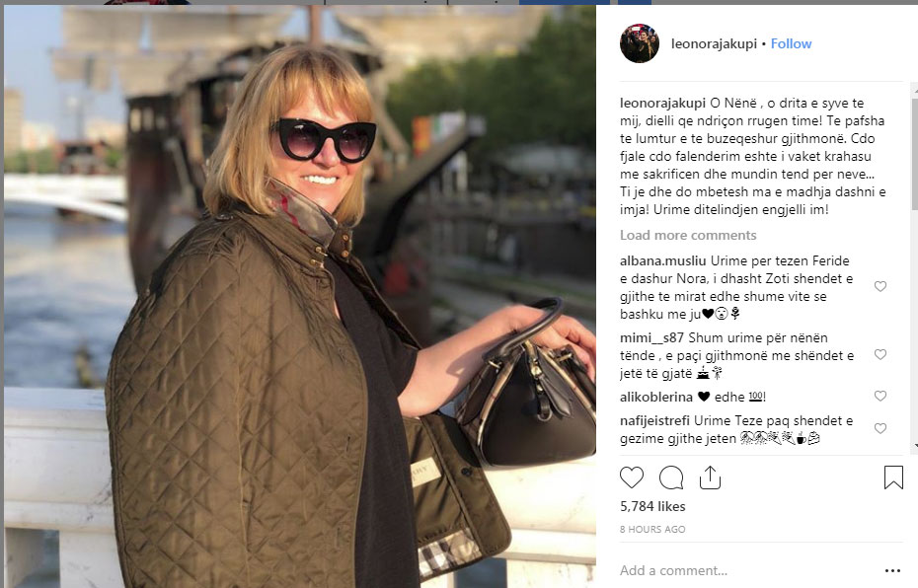Open the leonorajakupi username in the header
This screenshot has width=918, height=588.
tap(714, 43)
